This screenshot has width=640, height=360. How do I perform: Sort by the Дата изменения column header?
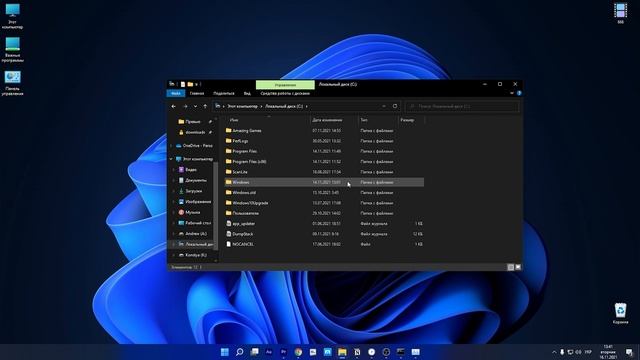[327, 120]
